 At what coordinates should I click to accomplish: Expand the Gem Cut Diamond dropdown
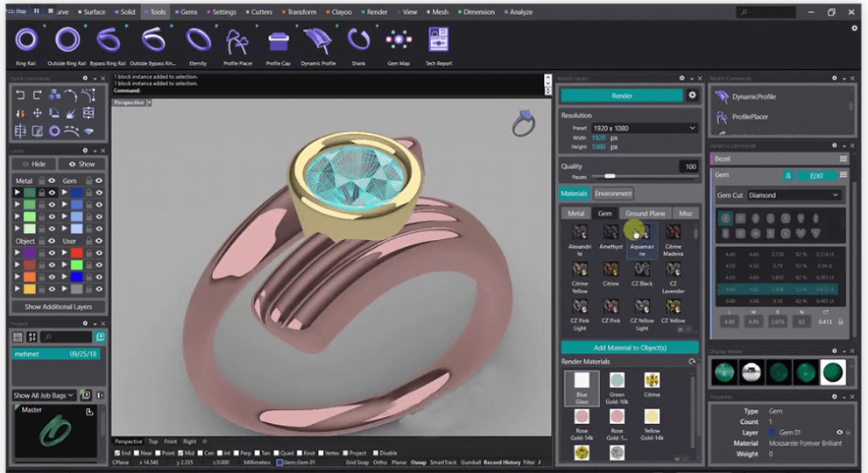pyautogui.click(x=793, y=195)
